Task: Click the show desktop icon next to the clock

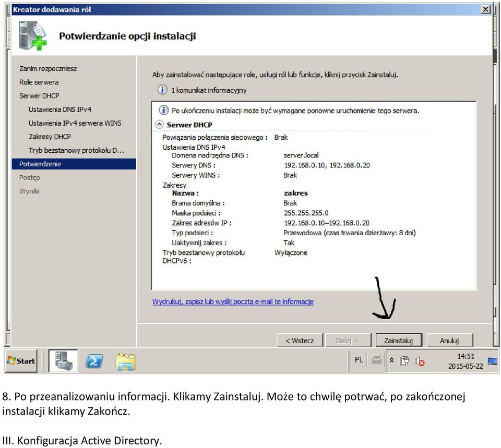Action: [492, 361]
